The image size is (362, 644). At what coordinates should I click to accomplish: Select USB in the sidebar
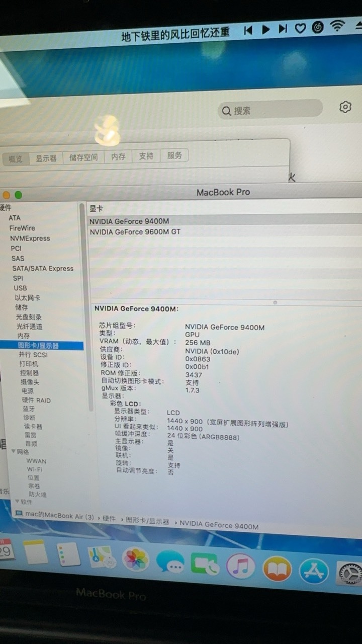tap(21, 288)
